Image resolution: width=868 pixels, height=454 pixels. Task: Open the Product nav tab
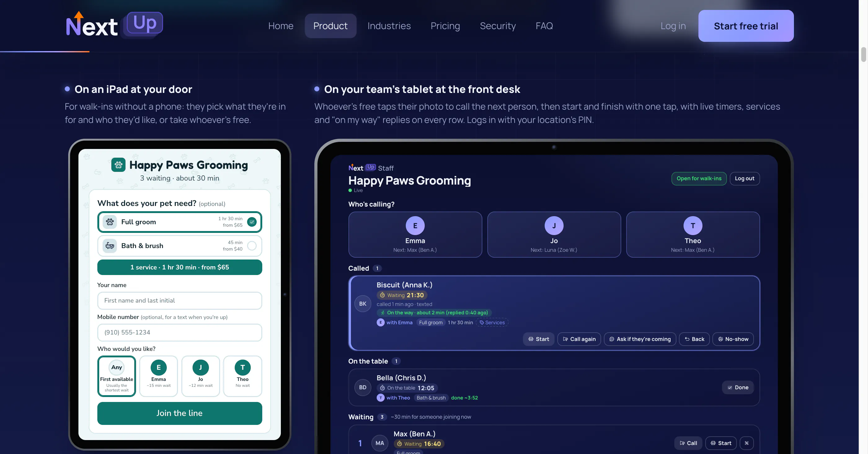click(330, 26)
